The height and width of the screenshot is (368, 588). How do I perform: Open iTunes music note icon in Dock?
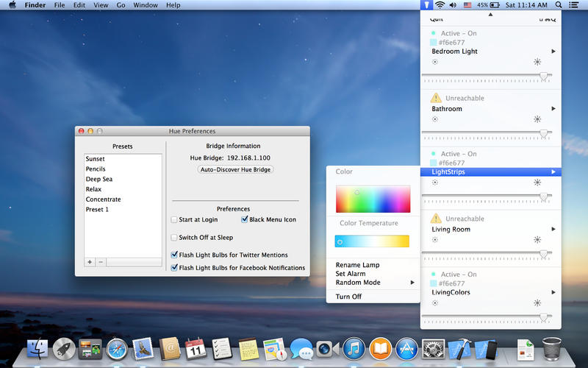click(x=354, y=349)
